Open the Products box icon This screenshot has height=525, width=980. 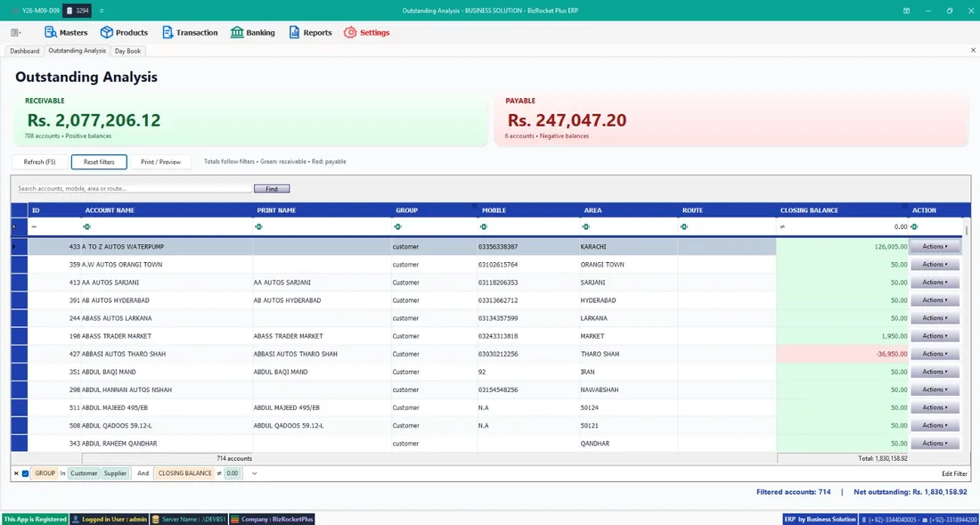click(x=106, y=32)
